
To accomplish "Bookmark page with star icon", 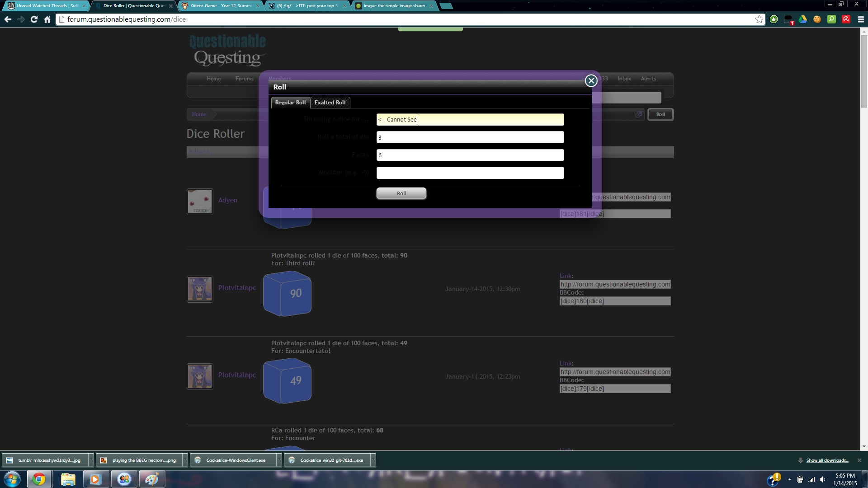I will pos(759,19).
